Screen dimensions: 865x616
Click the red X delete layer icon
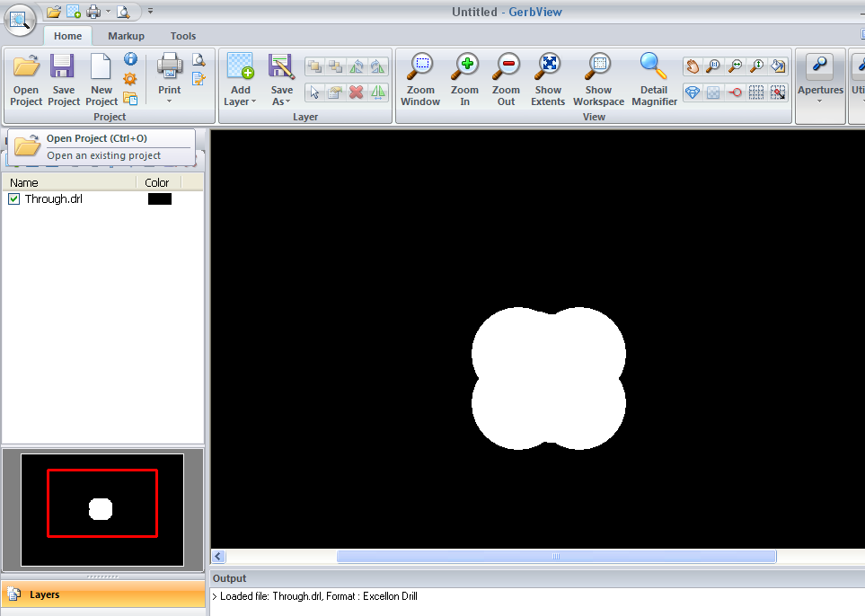357,92
